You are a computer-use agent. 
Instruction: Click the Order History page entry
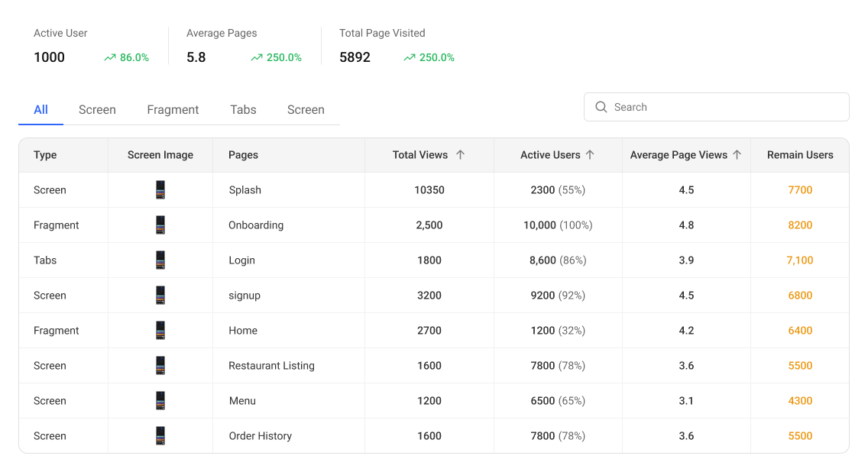(260, 436)
